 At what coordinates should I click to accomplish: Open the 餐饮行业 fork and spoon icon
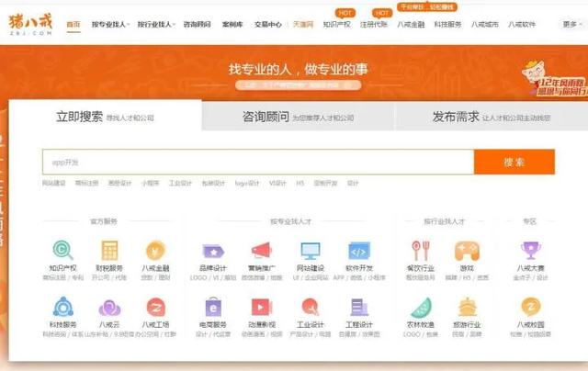pyautogui.click(x=421, y=250)
